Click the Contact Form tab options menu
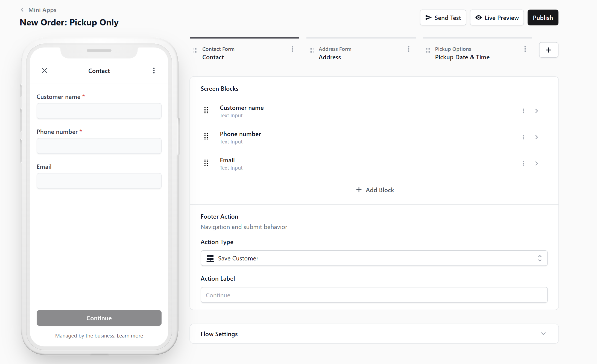This screenshot has width=597, height=364. [292, 49]
